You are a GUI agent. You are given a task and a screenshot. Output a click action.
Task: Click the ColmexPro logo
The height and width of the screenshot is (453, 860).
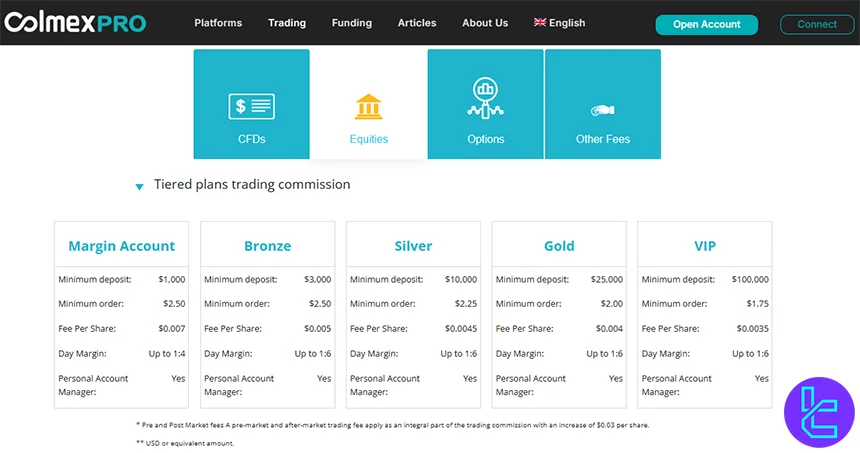pyautogui.click(x=75, y=22)
